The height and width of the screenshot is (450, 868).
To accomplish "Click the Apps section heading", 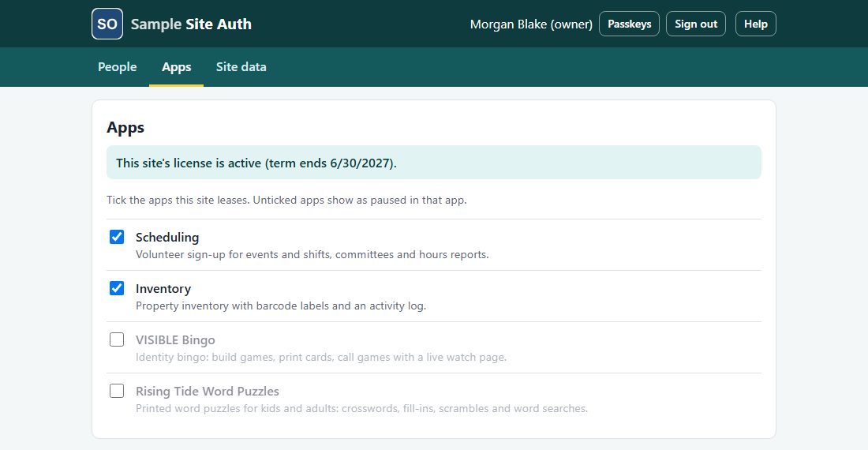I will 125,128.
